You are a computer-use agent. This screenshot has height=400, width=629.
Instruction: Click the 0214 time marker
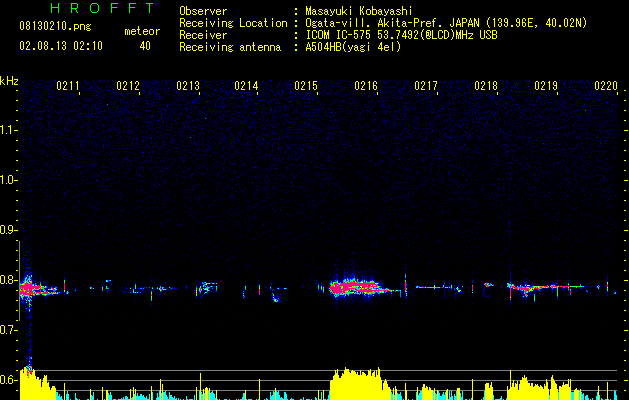(x=246, y=86)
